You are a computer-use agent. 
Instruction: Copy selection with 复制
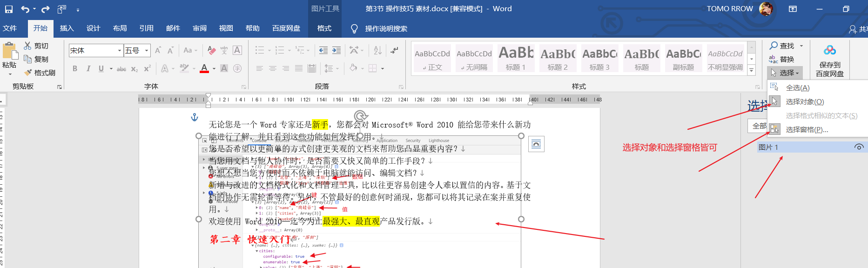click(x=36, y=59)
